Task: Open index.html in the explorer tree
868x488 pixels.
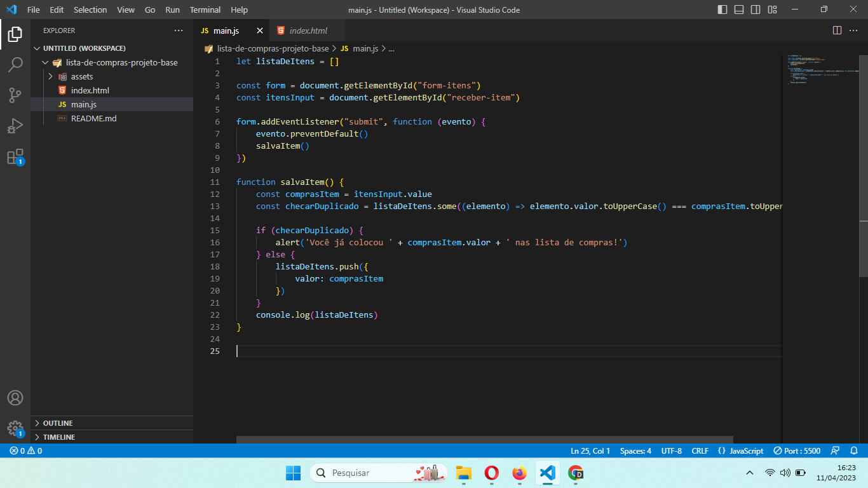Action: [112, 90]
